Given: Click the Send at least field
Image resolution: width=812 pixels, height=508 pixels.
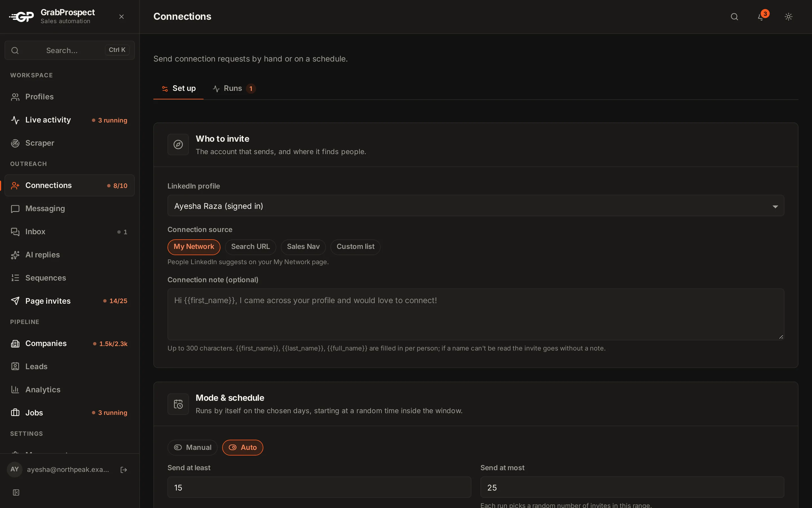Looking at the screenshot, I should click(319, 487).
